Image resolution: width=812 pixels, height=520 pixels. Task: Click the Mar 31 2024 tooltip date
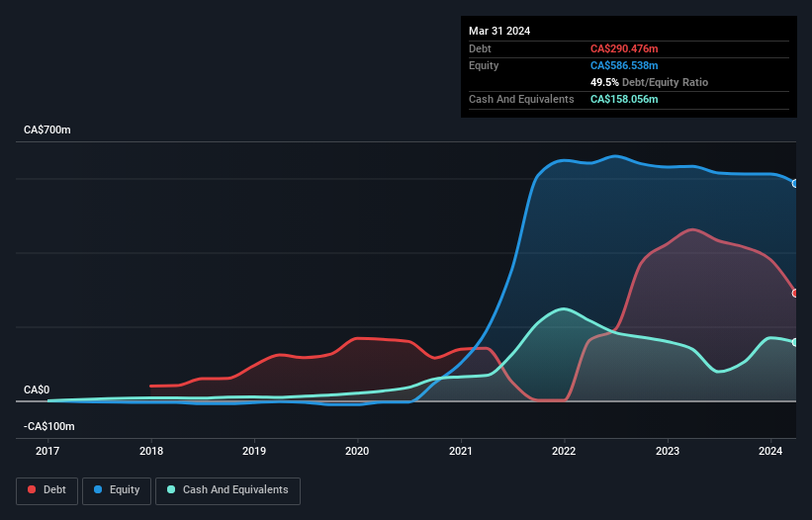(x=499, y=31)
